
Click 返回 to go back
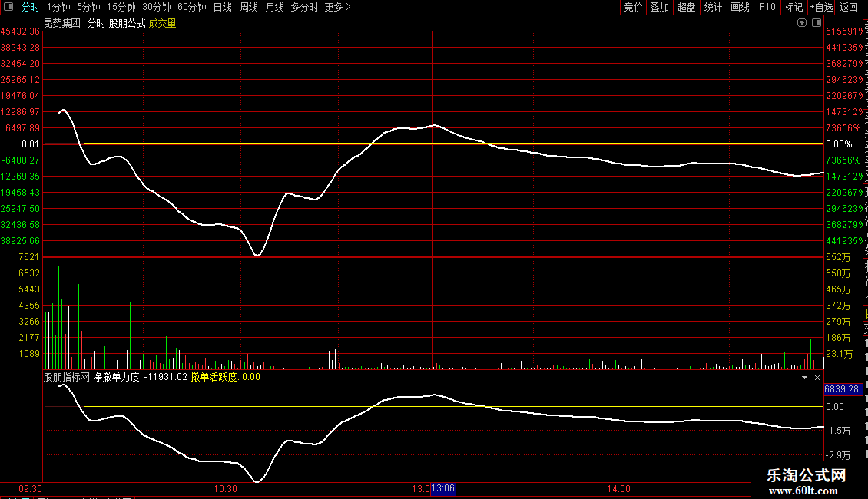[849, 7]
